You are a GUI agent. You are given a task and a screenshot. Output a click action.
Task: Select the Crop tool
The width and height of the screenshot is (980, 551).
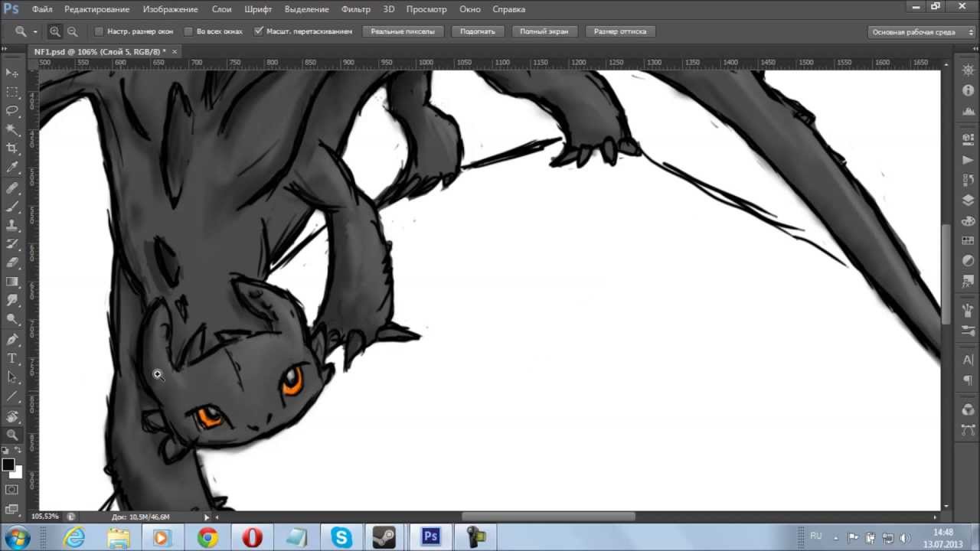coord(12,148)
